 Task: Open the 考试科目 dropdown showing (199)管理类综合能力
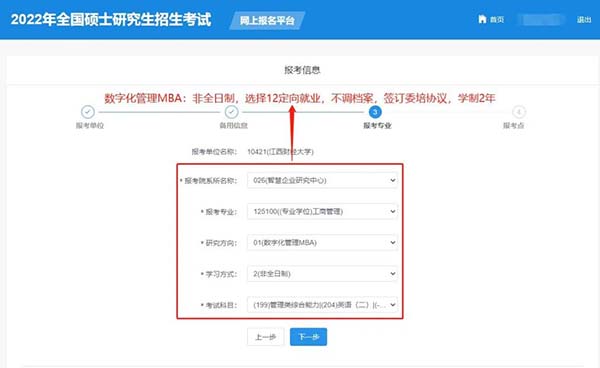(x=322, y=305)
